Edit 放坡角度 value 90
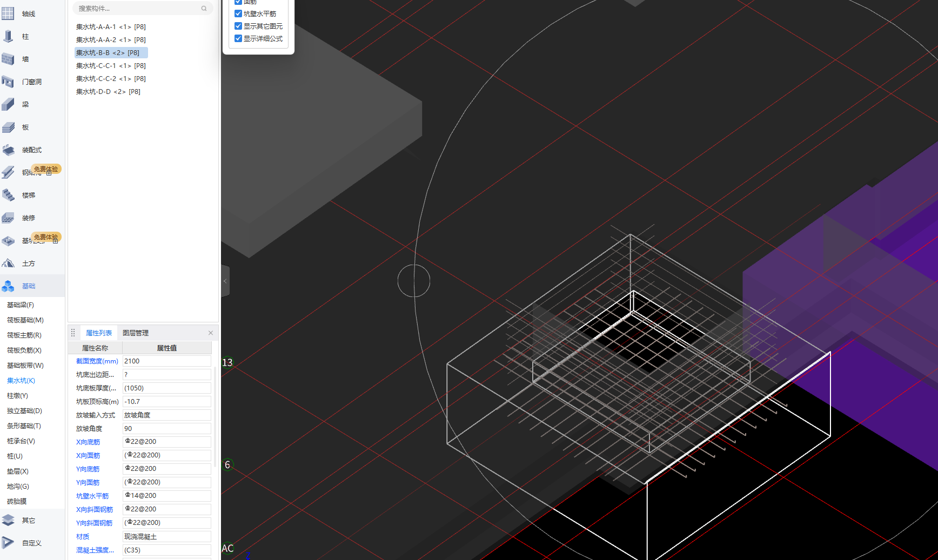The image size is (938, 560). pos(166,429)
